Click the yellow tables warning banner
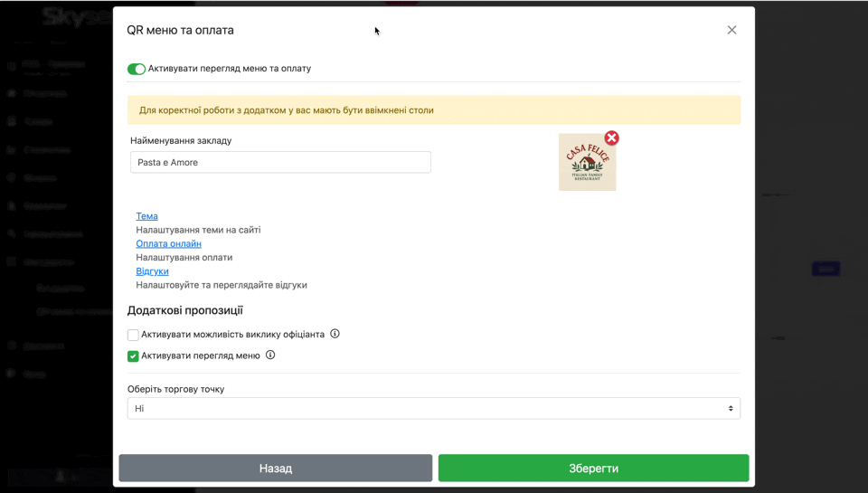This screenshot has height=493, width=868. coord(434,110)
